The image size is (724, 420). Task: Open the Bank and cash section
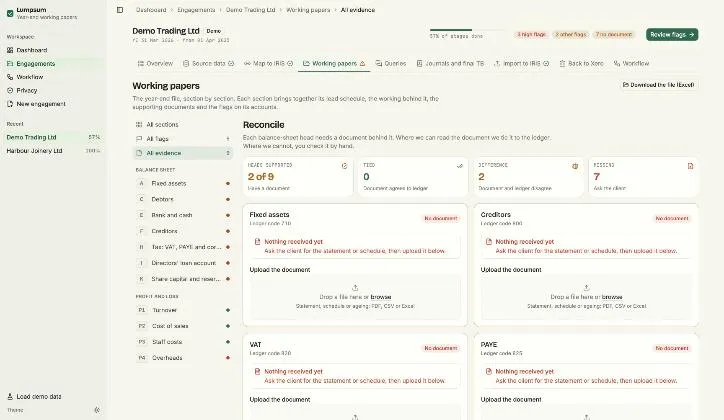183,215
